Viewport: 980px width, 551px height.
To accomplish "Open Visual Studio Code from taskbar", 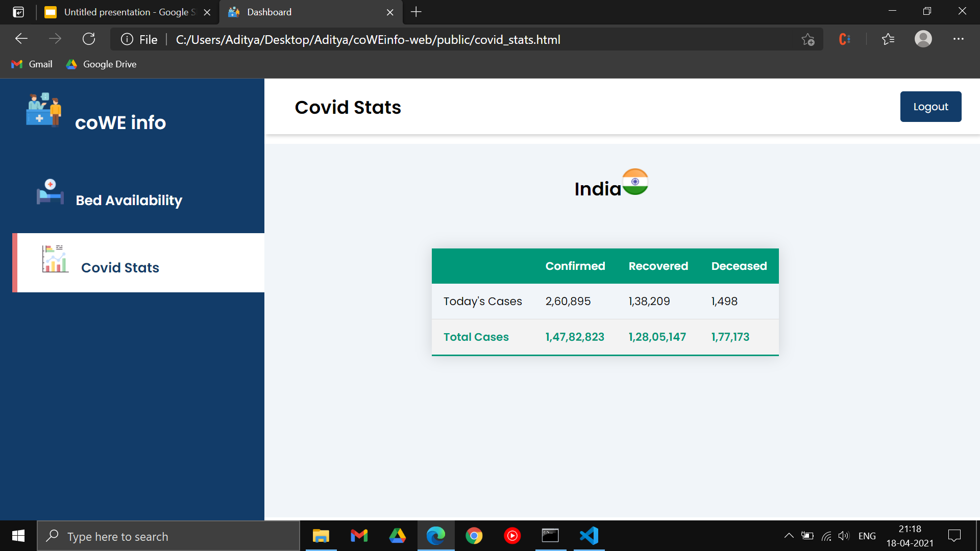I will pyautogui.click(x=589, y=536).
